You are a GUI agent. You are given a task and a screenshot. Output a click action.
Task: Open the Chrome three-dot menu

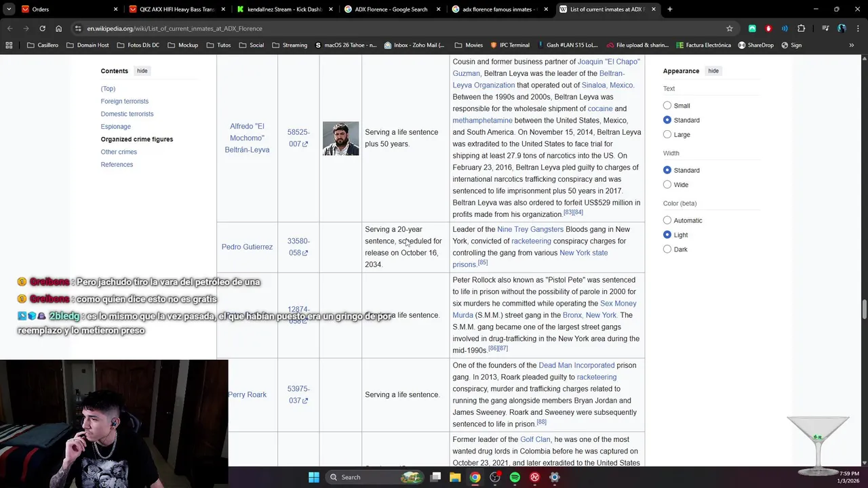click(x=858, y=28)
